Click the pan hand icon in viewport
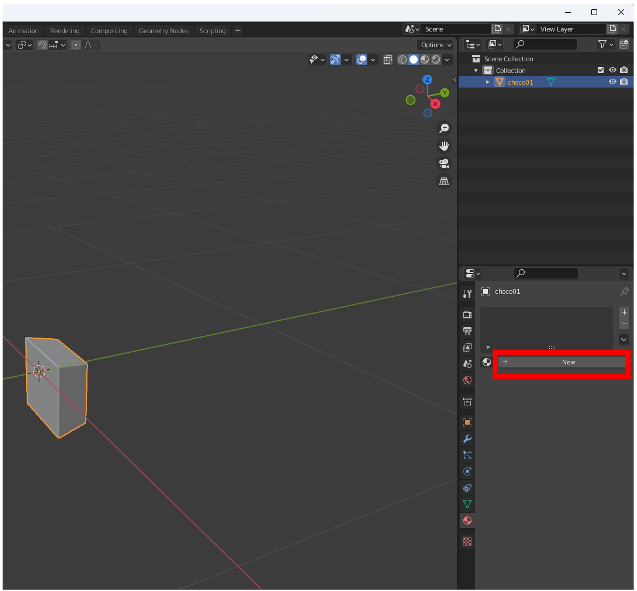 (x=444, y=146)
